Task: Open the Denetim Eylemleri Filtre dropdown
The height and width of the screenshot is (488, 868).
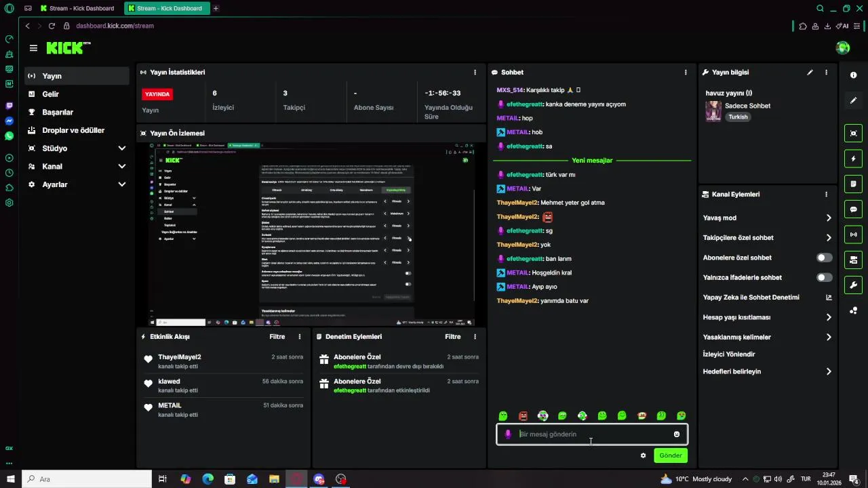Action: tap(452, 336)
